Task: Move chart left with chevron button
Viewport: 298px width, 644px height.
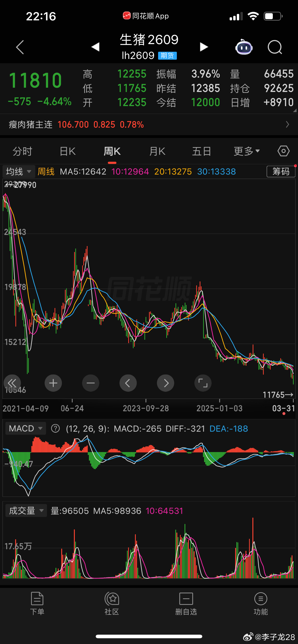Action: (x=128, y=383)
